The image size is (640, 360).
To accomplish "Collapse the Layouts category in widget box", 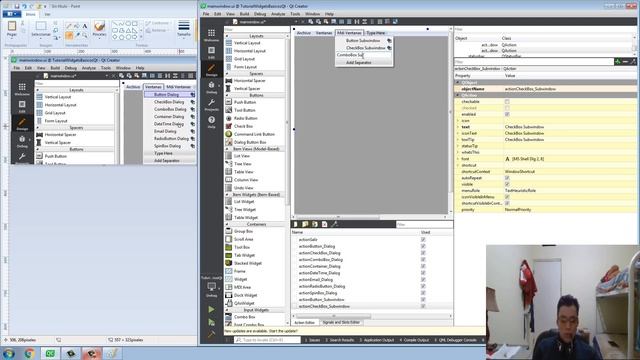I will click(x=227, y=36).
